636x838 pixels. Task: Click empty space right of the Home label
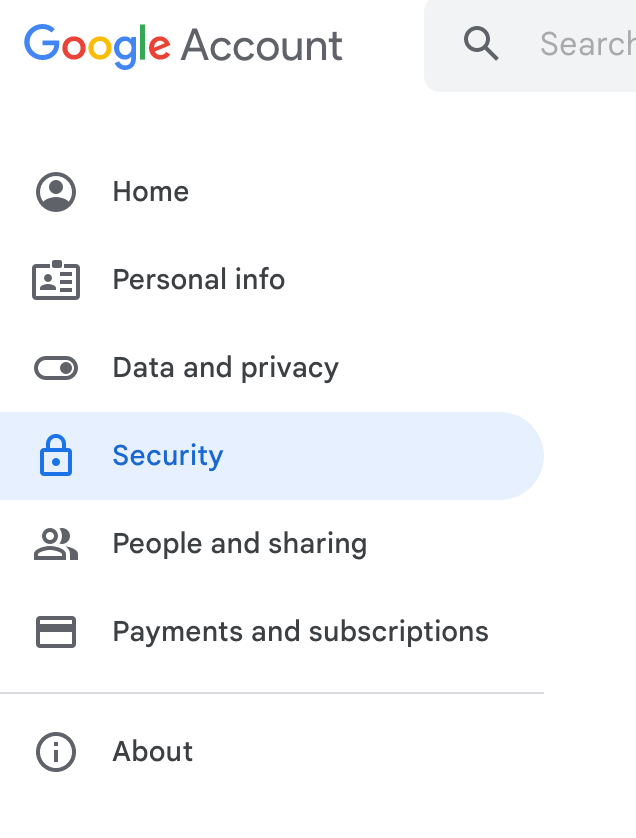click(x=380, y=192)
